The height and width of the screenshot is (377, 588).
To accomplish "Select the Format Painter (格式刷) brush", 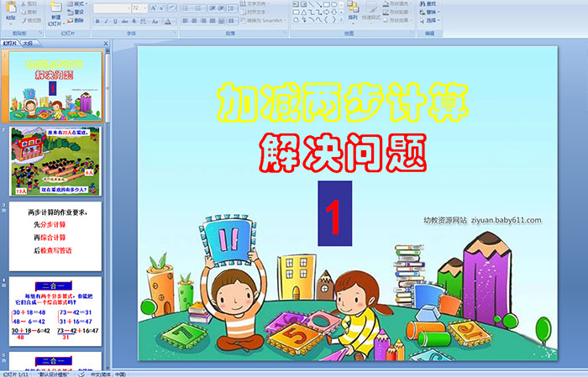I will (24, 21).
